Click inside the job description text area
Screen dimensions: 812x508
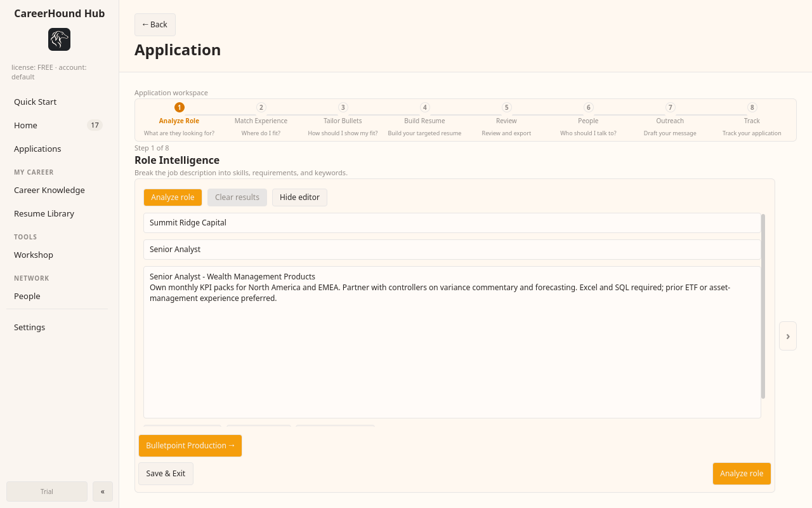point(452,342)
